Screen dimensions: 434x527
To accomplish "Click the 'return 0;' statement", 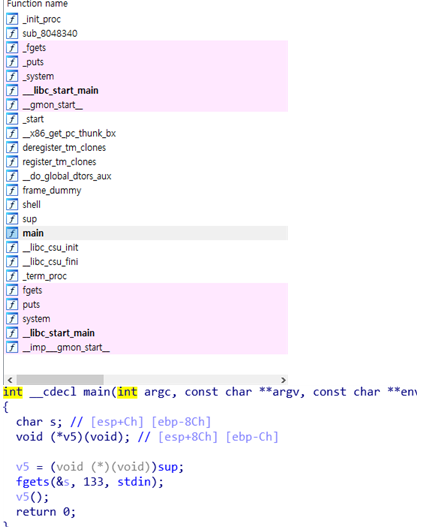I will pyautogui.click(x=46, y=512).
